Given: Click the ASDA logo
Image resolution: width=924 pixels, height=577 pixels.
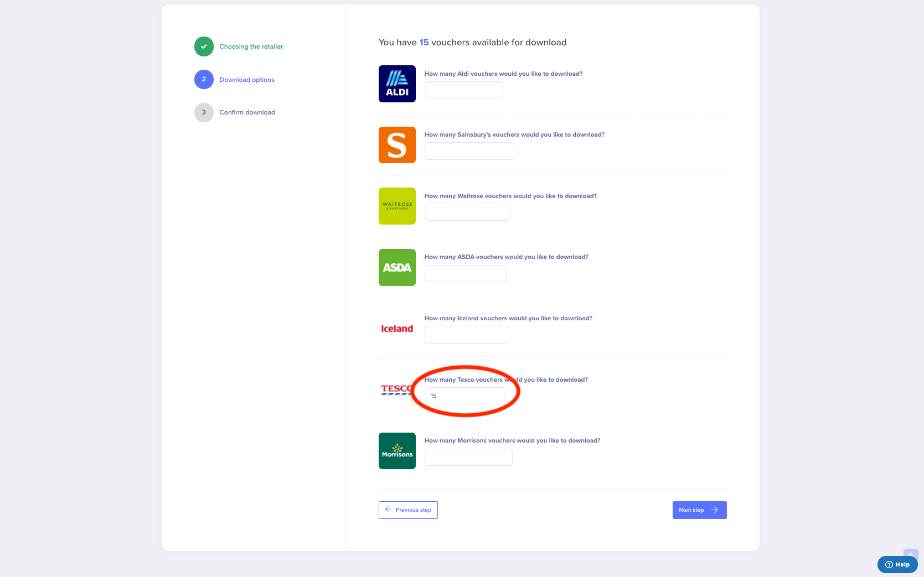Looking at the screenshot, I should pyautogui.click(x=397, y=267).
